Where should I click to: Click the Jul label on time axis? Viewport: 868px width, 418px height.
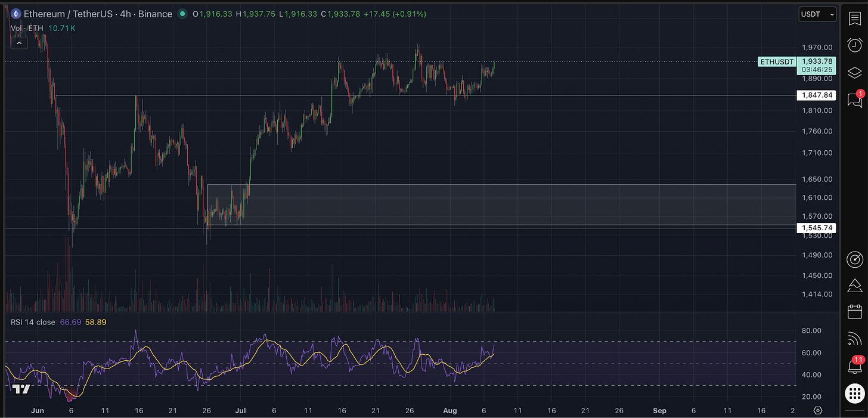click(x=241, y=411)
